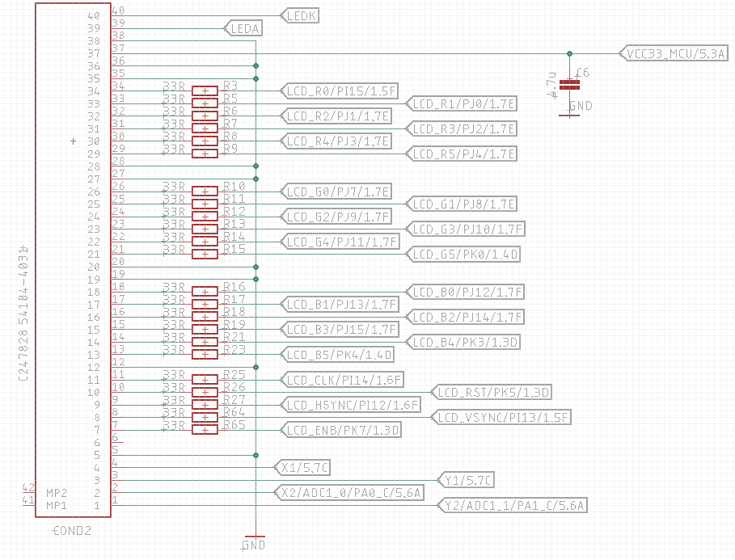Click the LCD_B2/PJ14/1.7F net label

click(x=465, y=318)
